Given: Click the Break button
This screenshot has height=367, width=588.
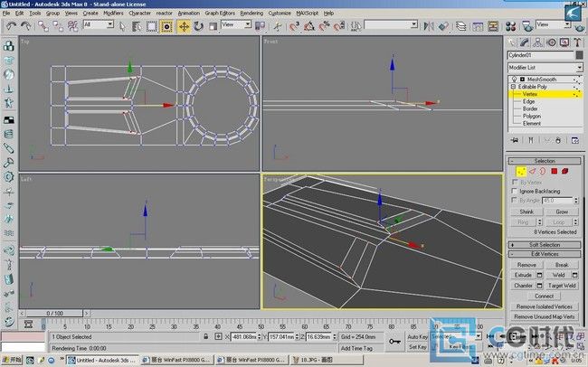Looking at the screenshot, I should pos(562,265).
